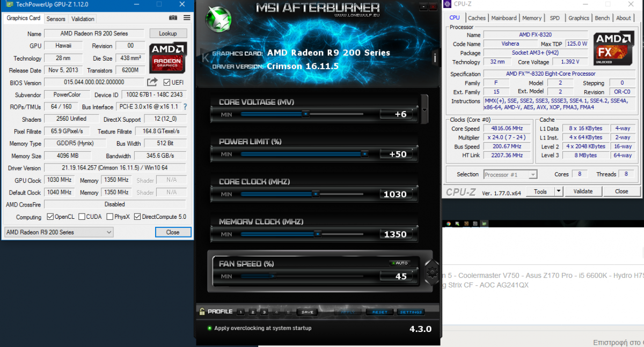Open the Mainboard tab in CPU-Z

click(504, 18)
